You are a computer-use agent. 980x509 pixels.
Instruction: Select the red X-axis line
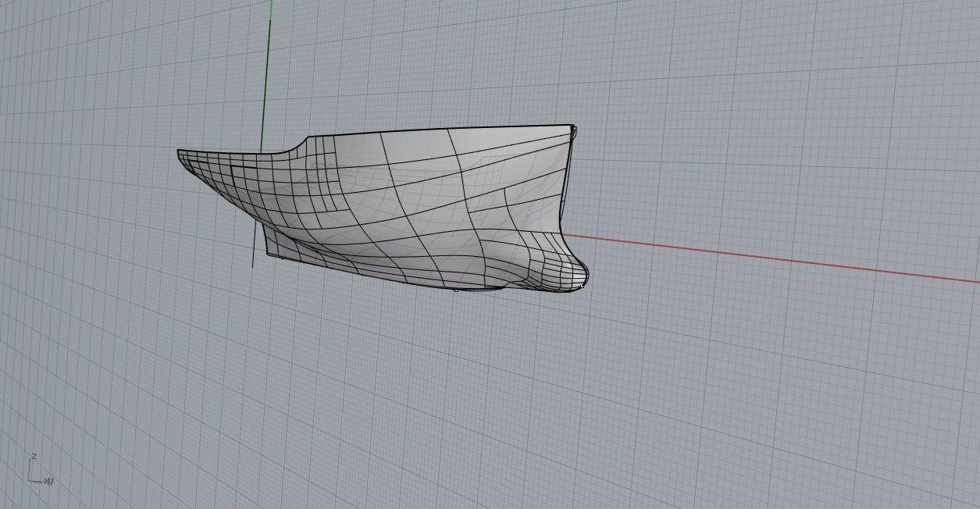[781, 258]
